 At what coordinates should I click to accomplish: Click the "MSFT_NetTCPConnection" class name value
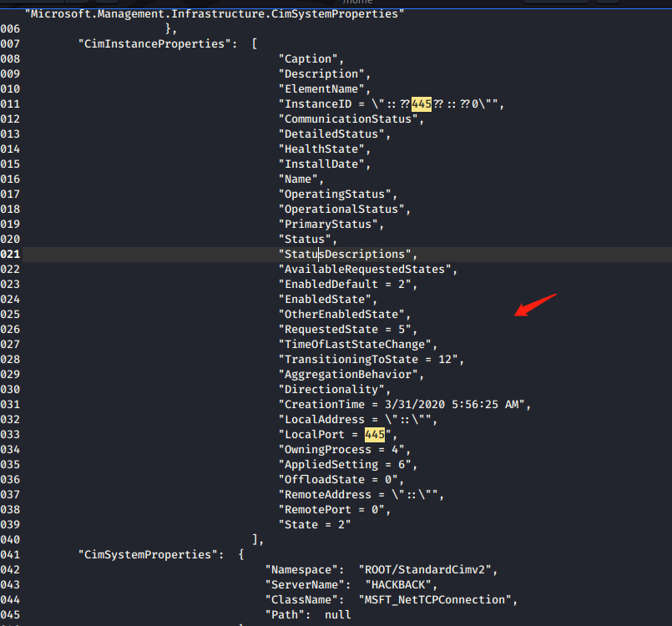click(435, 599)
